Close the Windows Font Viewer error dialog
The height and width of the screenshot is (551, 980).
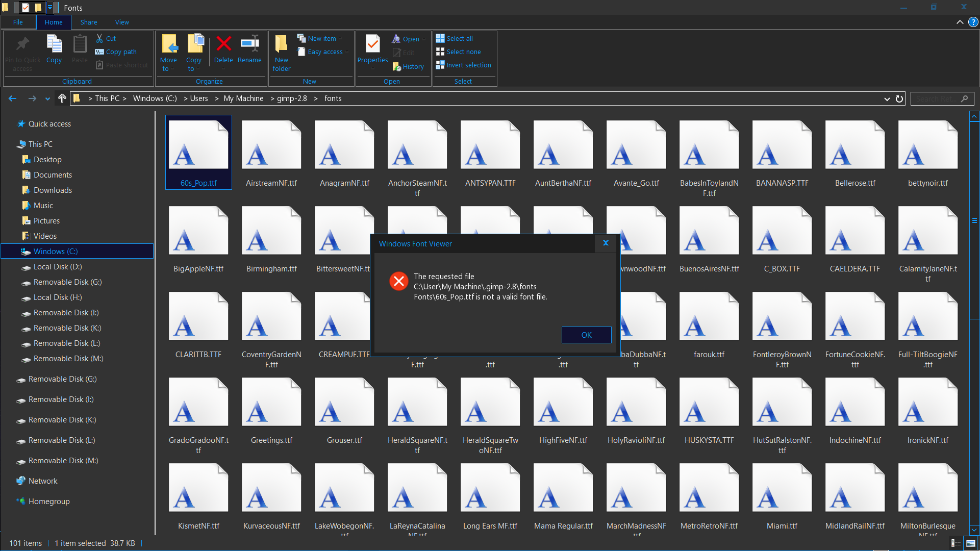click(606, 243)
